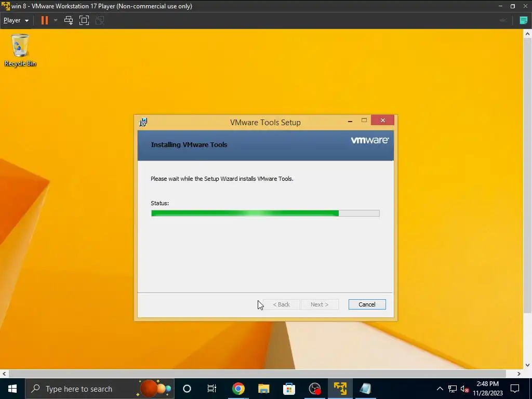Expand the power options arrow beside pause

(x=56, y=20)
